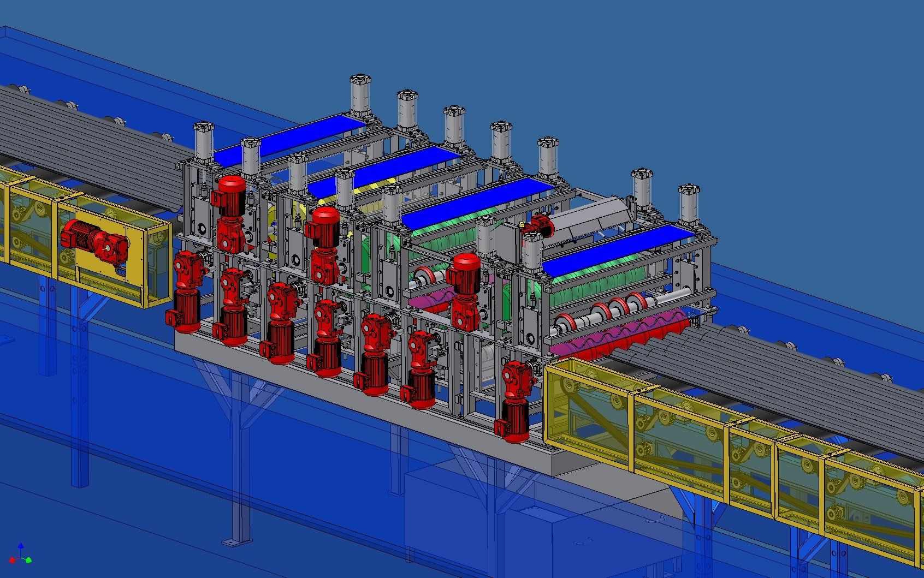Select the red gearmotor on the left yellow conveyor guard
This screenshot has width=924, height=578.
(x=94, y=241)
